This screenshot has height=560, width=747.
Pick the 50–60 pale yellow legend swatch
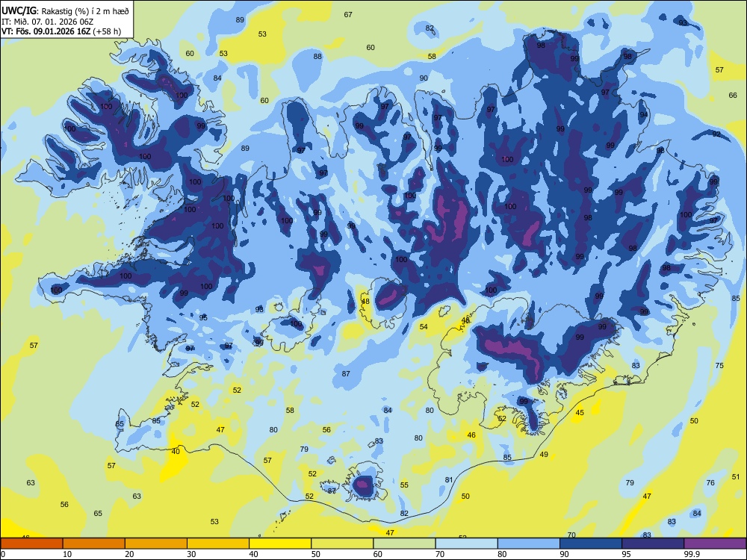click(343, 544)
